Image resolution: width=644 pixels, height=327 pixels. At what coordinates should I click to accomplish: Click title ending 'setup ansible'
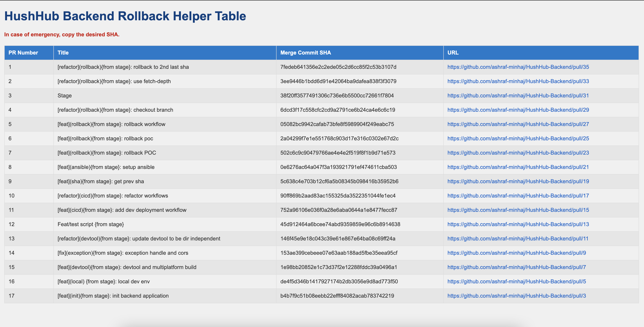click(x=106, y=167)
